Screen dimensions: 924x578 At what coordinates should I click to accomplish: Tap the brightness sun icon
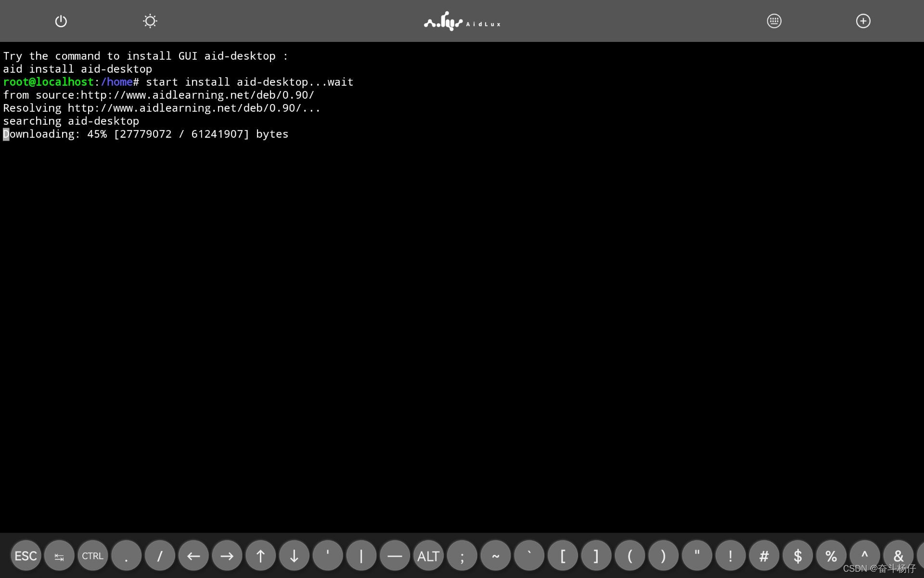coord(150,21)
